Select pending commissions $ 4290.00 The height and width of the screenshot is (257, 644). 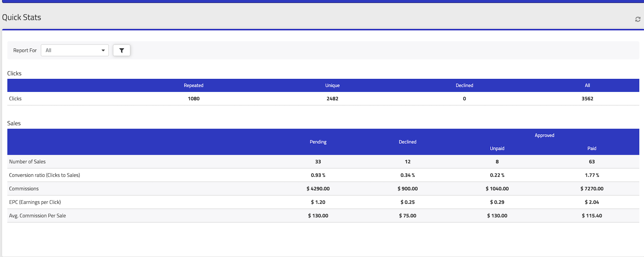point(318,188)
